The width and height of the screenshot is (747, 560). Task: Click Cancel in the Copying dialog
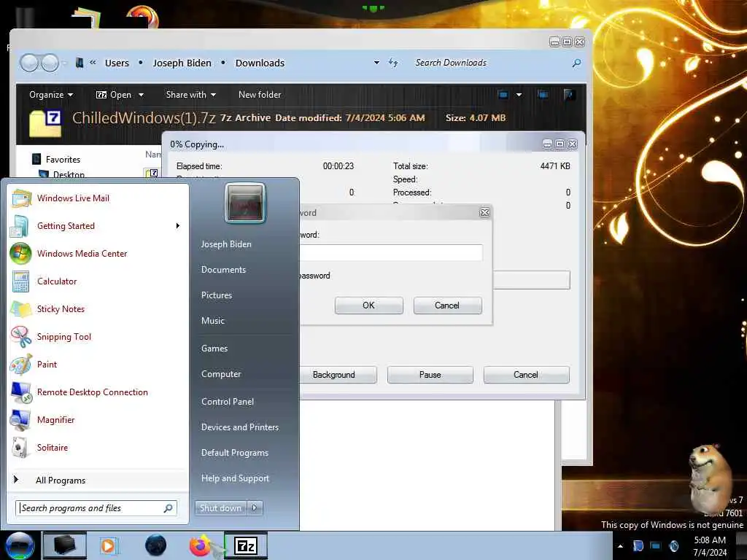click(x=526, y=375)
